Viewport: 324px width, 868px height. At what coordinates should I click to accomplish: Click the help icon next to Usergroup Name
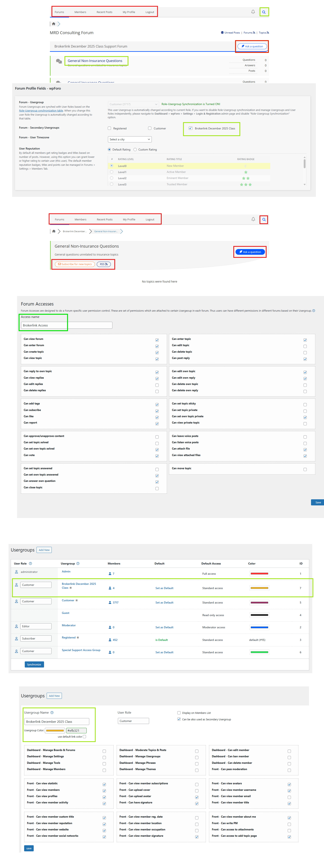click(x=52, y=712)
